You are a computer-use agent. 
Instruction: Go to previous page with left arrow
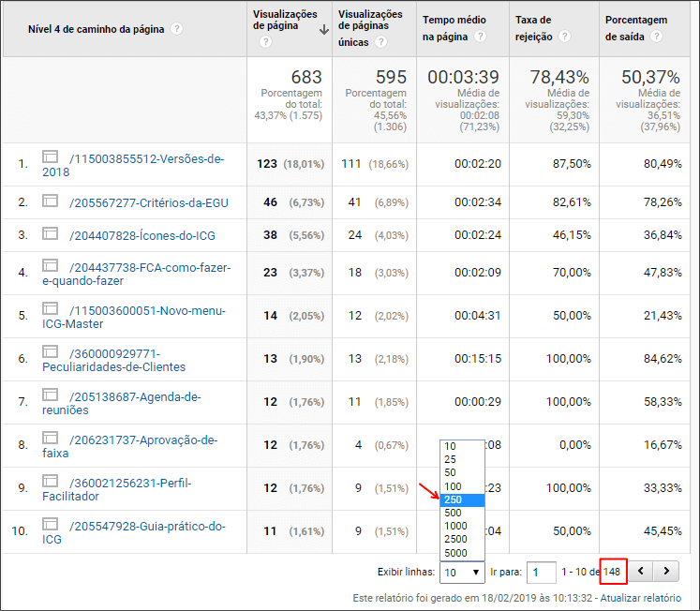641,571
